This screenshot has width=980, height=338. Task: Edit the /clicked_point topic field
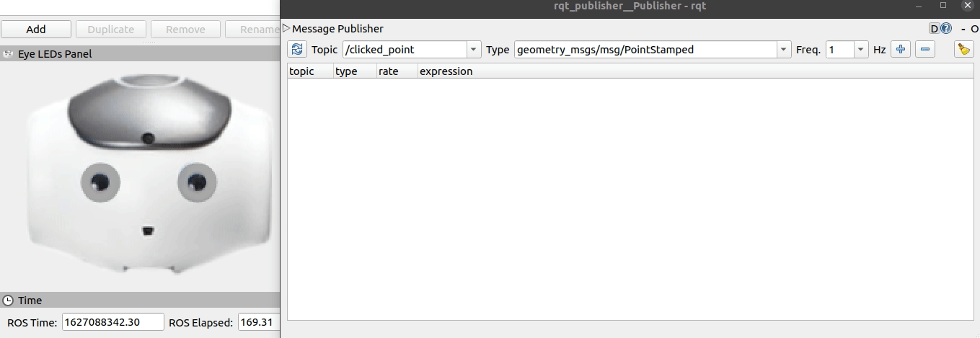point(405,50)
